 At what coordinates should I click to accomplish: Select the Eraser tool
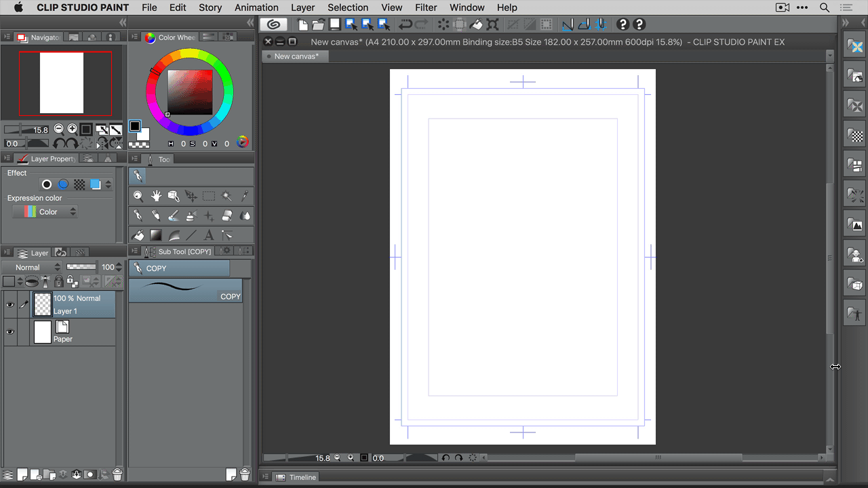[x=226, y=216]
